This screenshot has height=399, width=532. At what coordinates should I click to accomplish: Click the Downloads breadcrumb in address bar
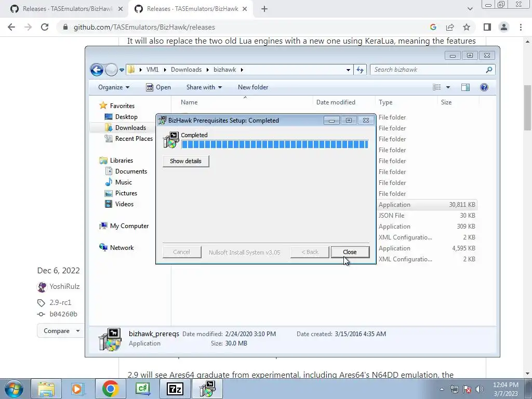pos(187,70)
